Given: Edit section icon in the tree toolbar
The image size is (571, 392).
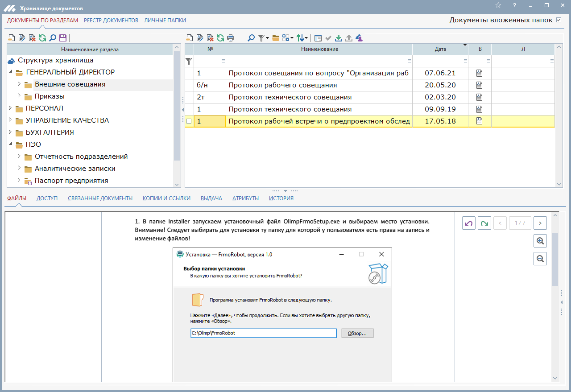Looking at the screenshot, I should point(22,38).
